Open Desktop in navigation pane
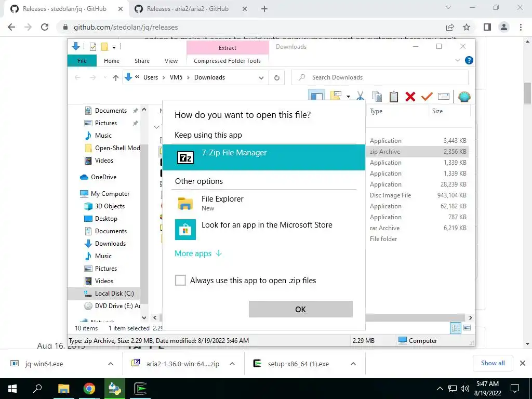The image size is (532, 399). click(x=106, y=219)
